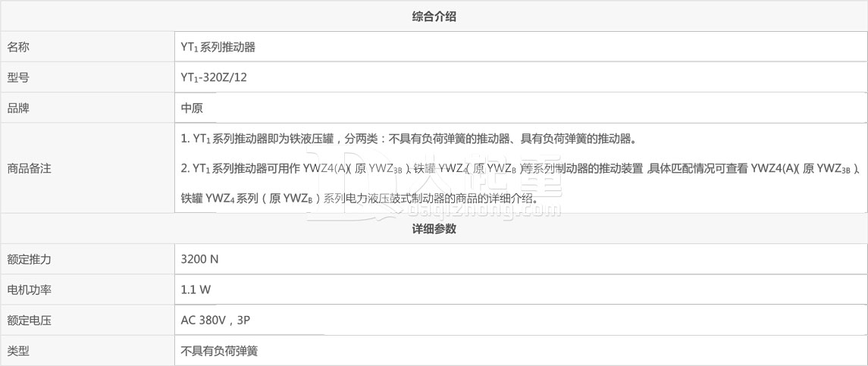Select the 额定推力 label cell
868x366 pixels.
pyautogui.click(x=87, y=258)
